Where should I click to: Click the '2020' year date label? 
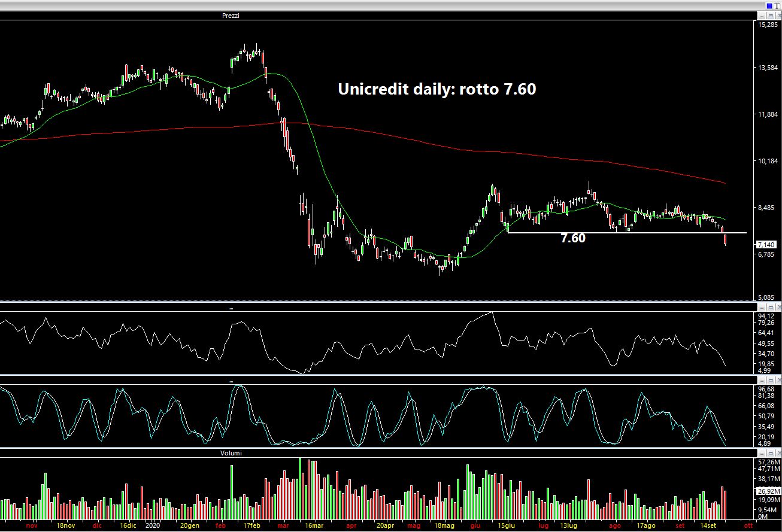[153, 525]
